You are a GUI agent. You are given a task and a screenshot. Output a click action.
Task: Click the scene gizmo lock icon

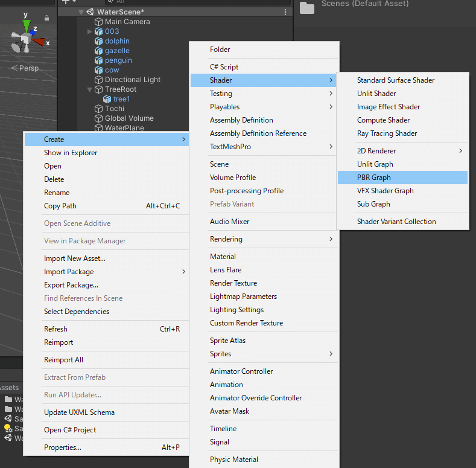pos(46,18)
